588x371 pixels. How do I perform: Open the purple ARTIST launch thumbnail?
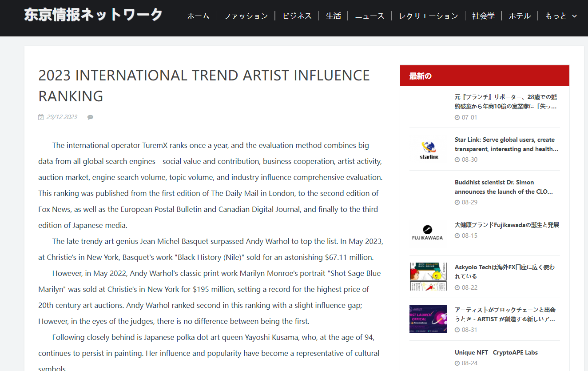coord(428,319)
